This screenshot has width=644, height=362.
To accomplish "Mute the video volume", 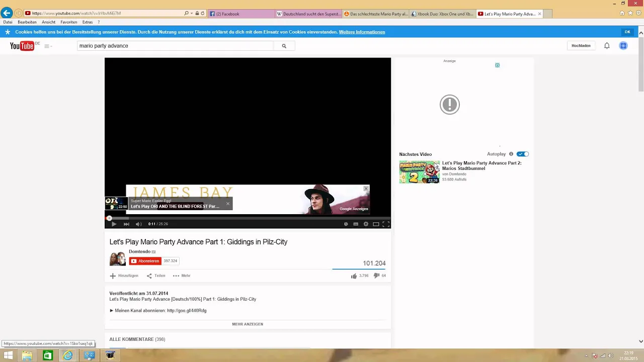I will (139, 224).
